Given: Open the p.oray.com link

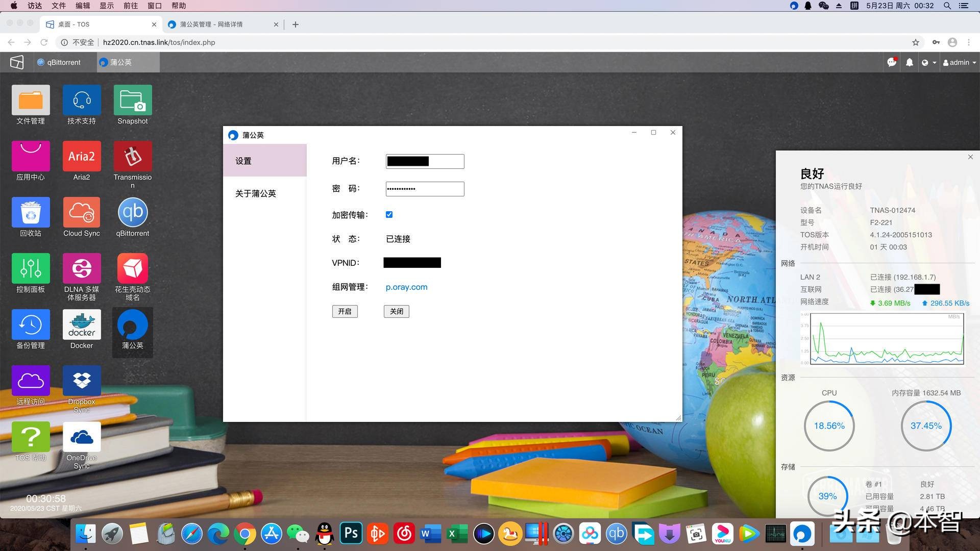Looking at the screenshot, I should coord(406,287).
